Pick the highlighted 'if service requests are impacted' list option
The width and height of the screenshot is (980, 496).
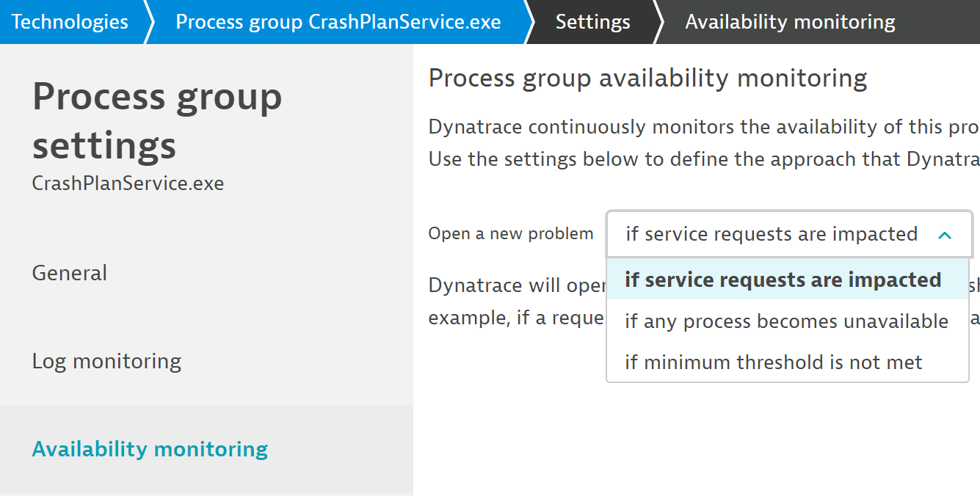tap(783, 280)
